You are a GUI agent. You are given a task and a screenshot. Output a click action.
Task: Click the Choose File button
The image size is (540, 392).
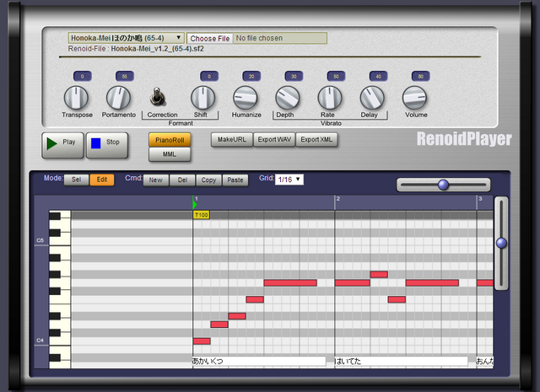click(x=210, y=38)
